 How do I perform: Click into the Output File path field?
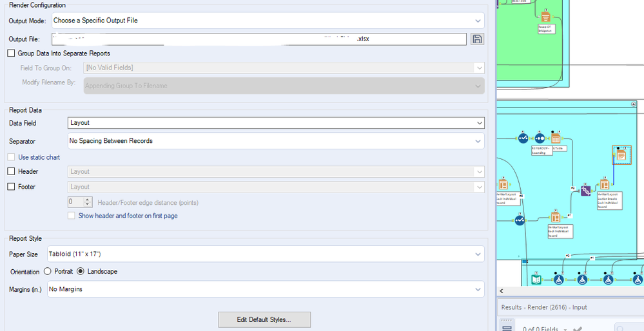[x=258, y=39]
